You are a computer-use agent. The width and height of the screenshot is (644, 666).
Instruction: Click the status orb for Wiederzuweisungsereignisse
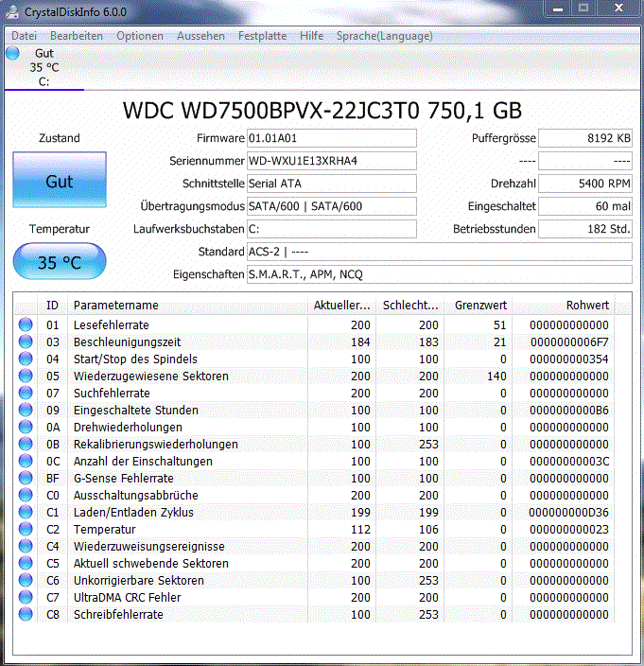point(26,546)
